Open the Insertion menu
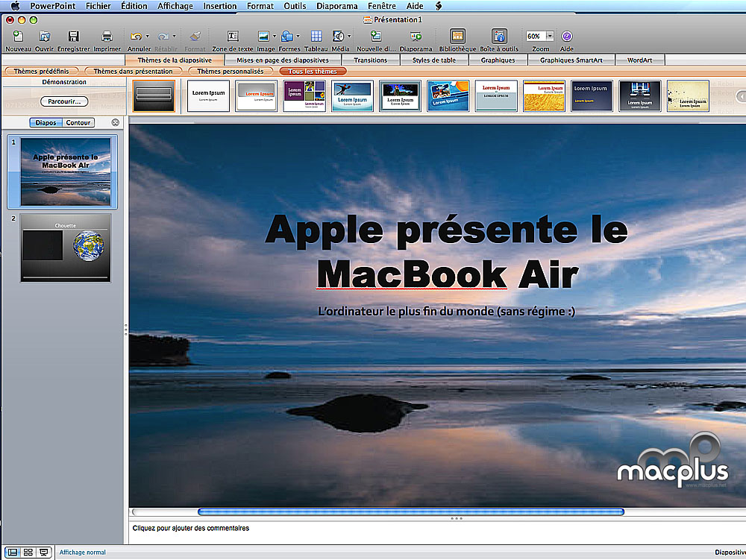 pyautogui.click(x=220, y=6)
